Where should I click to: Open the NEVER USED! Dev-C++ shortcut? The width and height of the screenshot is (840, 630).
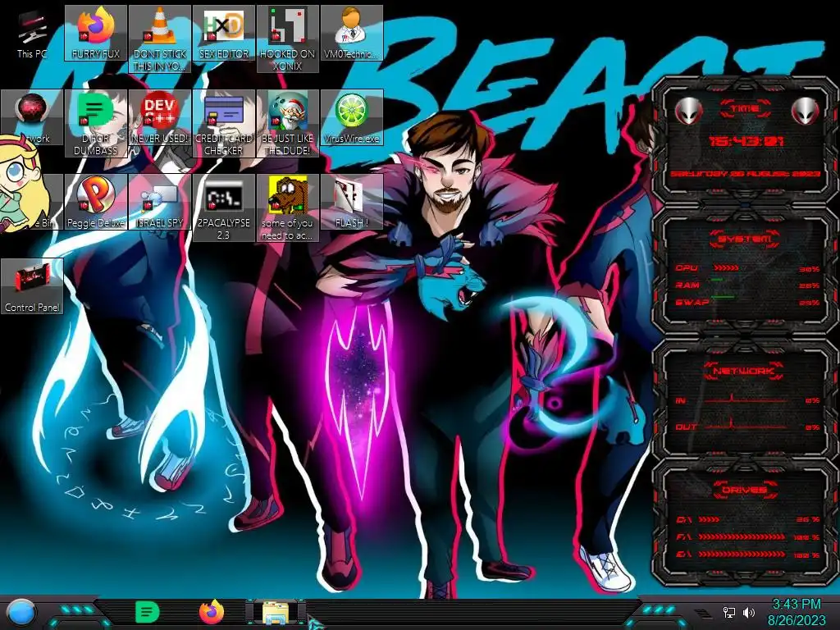160,118
